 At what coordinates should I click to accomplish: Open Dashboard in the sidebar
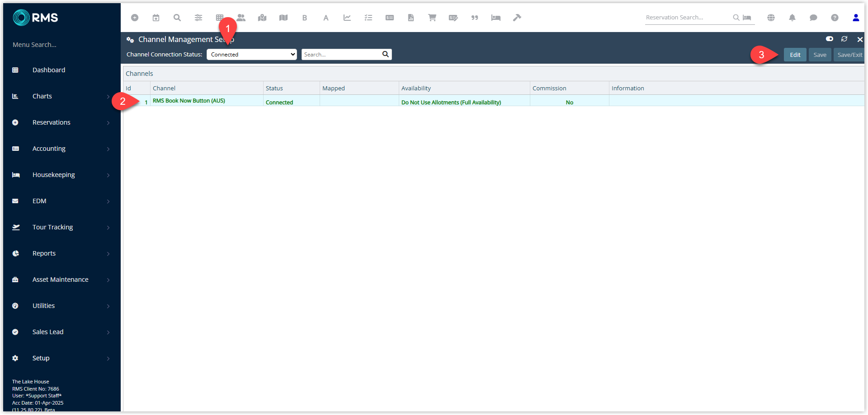(x=49, y=70)
